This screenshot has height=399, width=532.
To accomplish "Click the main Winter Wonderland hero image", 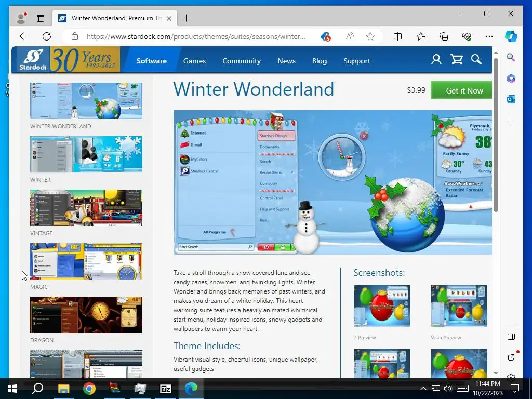I will 333,182.
